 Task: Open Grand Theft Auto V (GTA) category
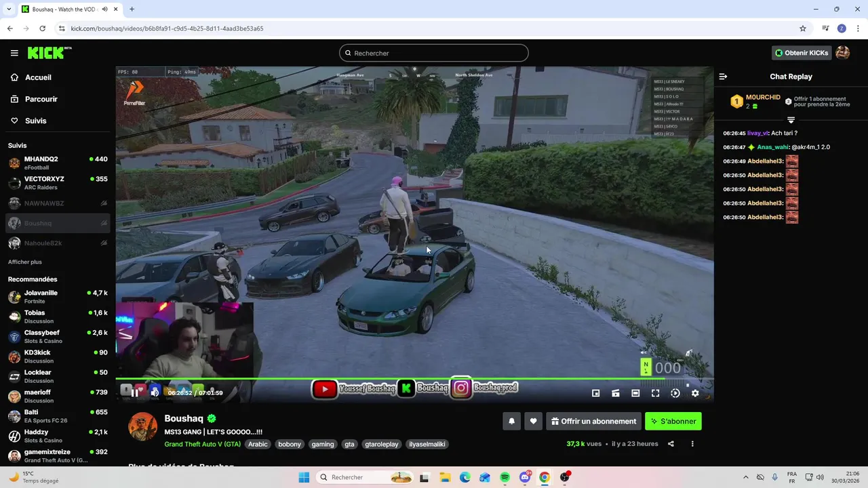point(202,445)
